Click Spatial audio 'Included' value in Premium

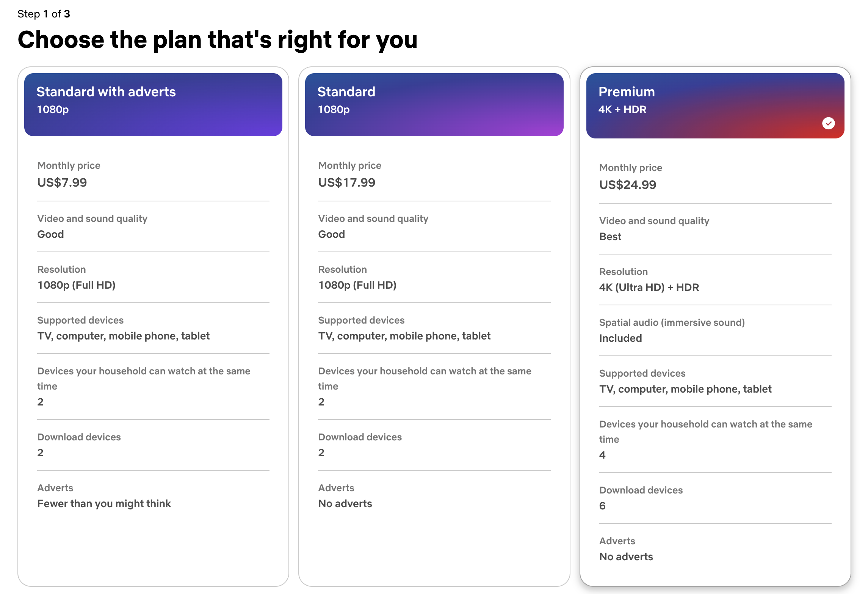click(620, 338)
